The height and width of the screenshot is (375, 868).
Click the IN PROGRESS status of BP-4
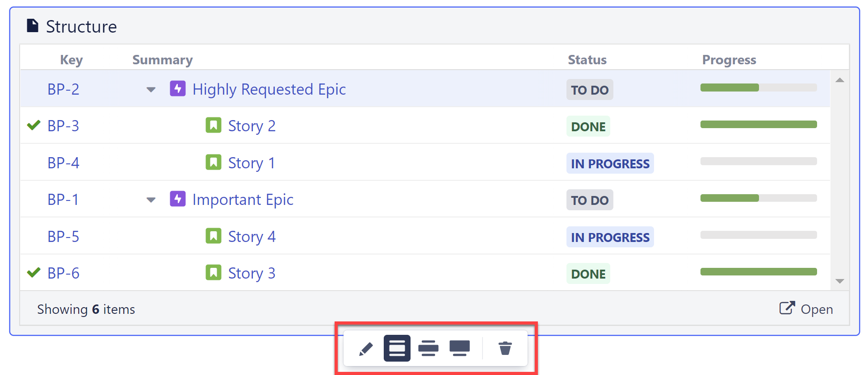[x=610, y=163]
